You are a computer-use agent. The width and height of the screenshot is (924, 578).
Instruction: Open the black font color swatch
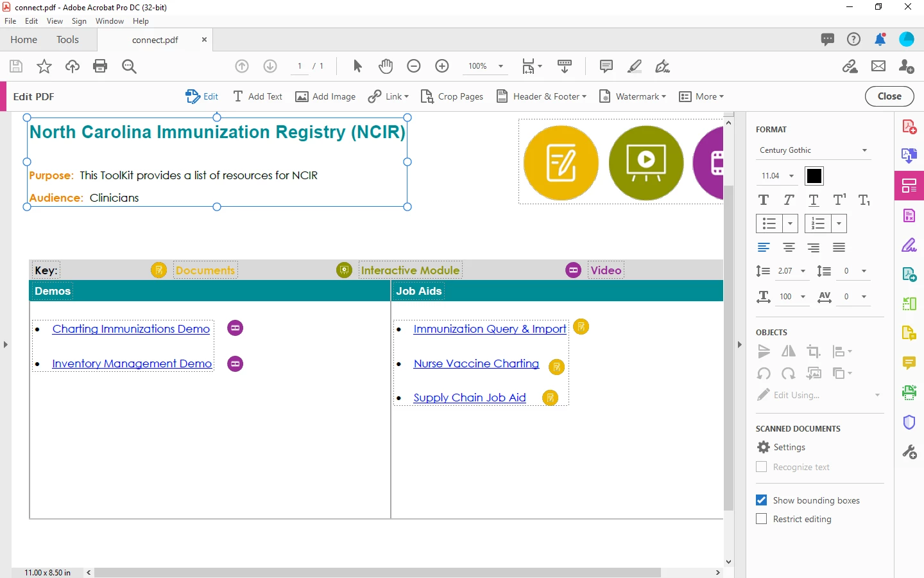pyautogui.click(x=814, y=176)
